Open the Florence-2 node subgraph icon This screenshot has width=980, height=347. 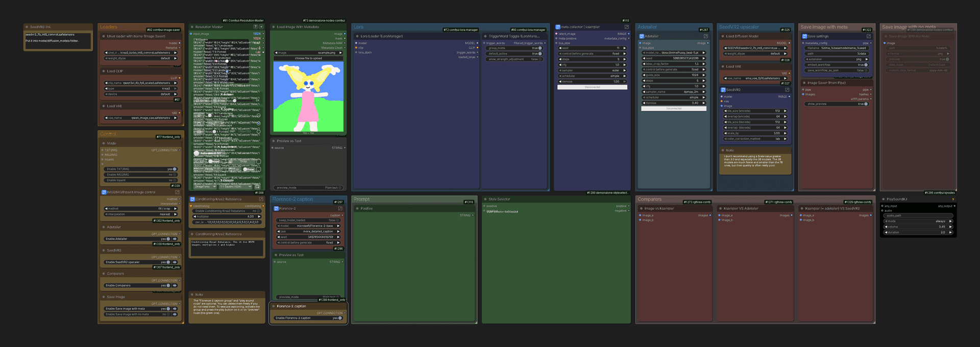pos(340,209)
